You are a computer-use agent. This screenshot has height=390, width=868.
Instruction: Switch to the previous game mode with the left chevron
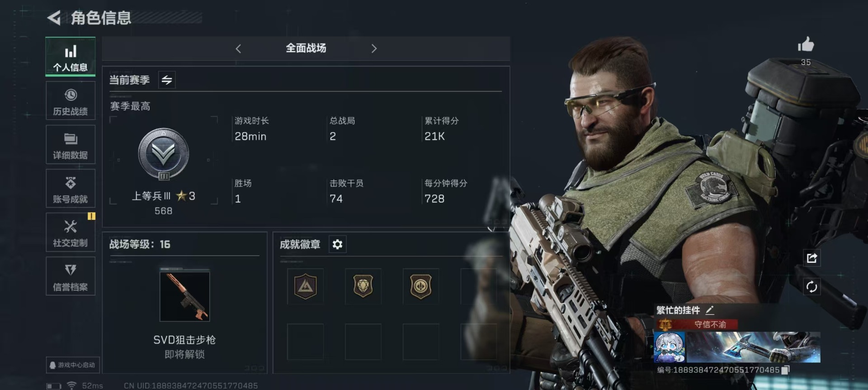238,48
